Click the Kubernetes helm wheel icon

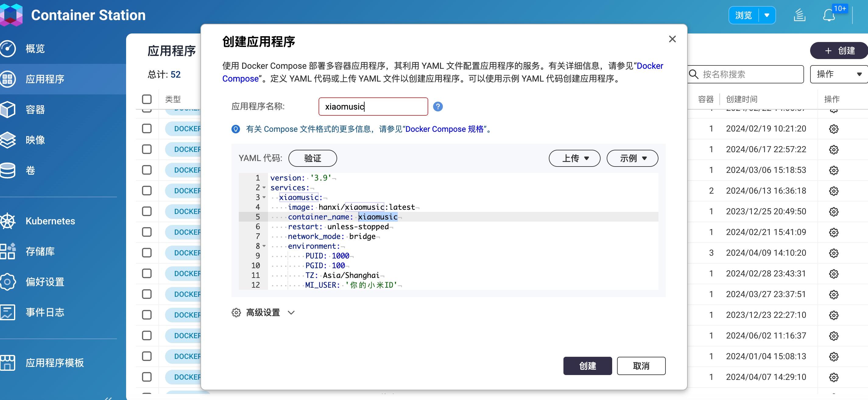pyautogui.click(x=7, y=221)
